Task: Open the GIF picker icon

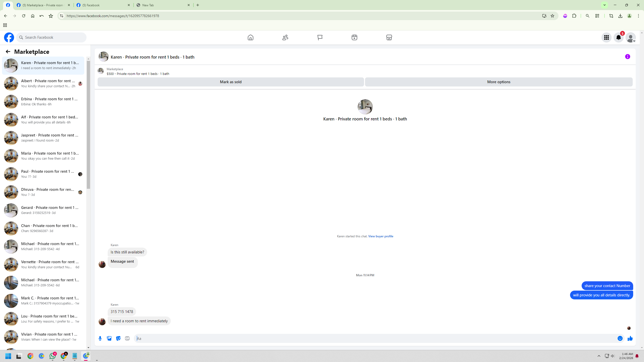Action: 127,338
